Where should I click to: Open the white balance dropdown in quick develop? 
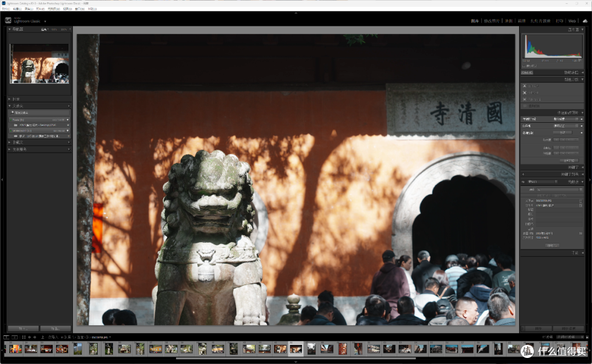tap(566, 126)
